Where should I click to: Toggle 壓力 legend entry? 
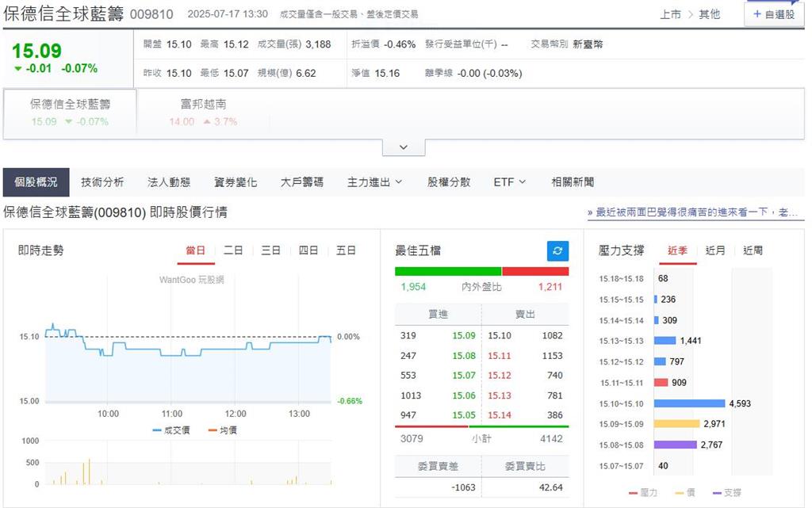pos(642,493)
